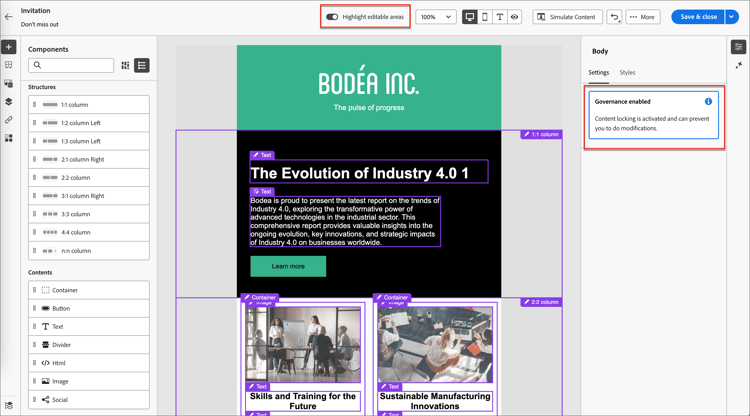750x416 pixels.
Task: Click Save & close button
Action: click(x=698, y=17)
